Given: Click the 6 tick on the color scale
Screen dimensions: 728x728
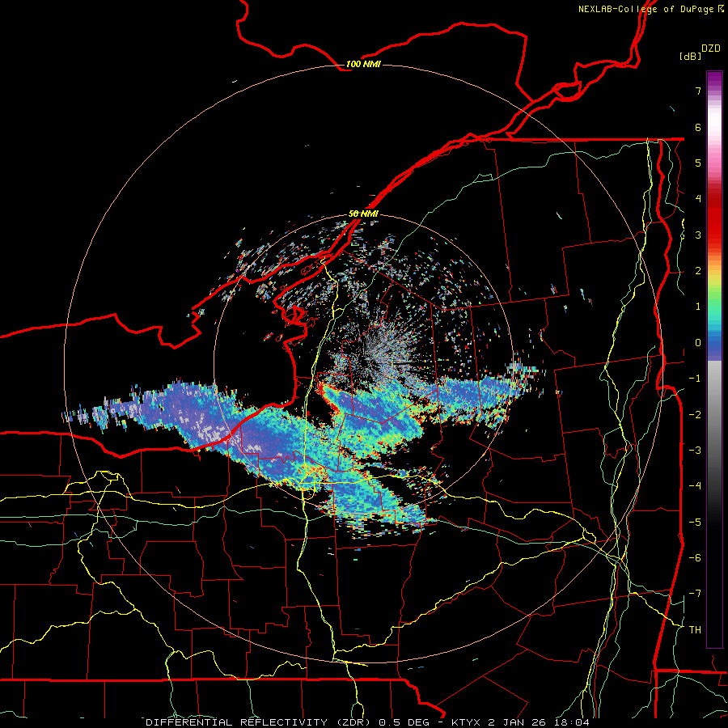Looking at the screenshot, I should (x=698, y=127).
